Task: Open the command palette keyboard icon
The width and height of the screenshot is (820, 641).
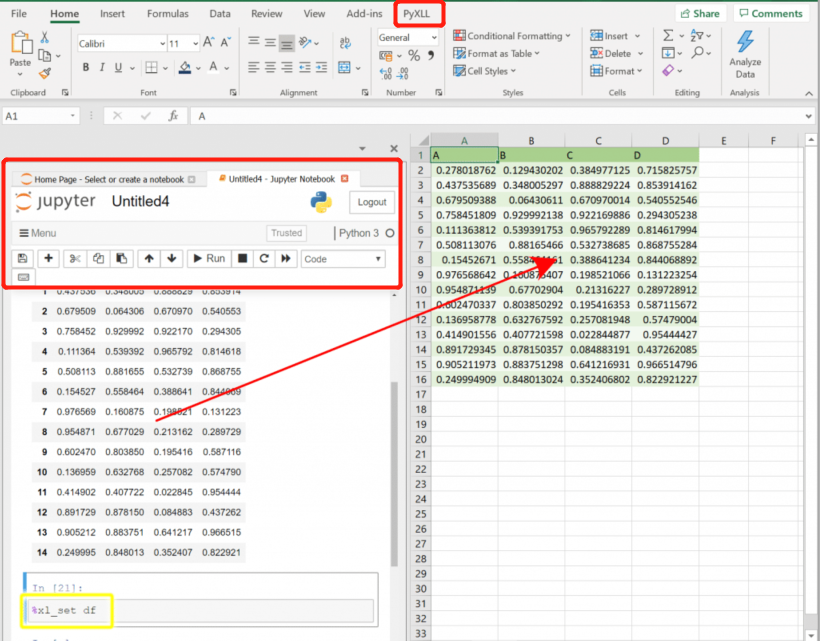Action: [23, 277]
